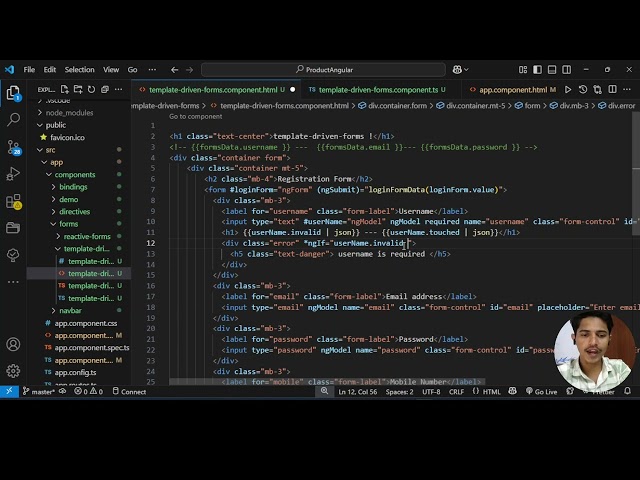Collapse all folders in Explorer
The width and height of the screenshot is (640, 480).
pyautogui.click(x=105, y=89)
